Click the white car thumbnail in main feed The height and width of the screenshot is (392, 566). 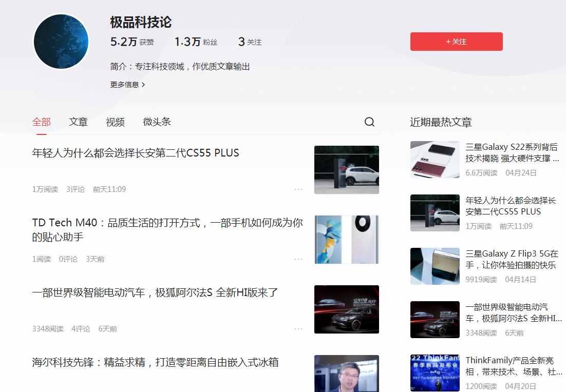tap(347, 170)
